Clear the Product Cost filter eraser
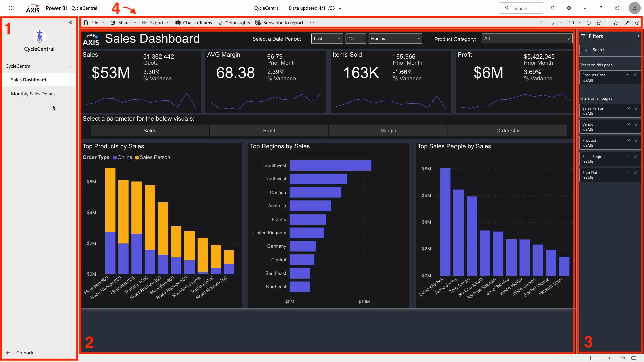 (636, 75)
